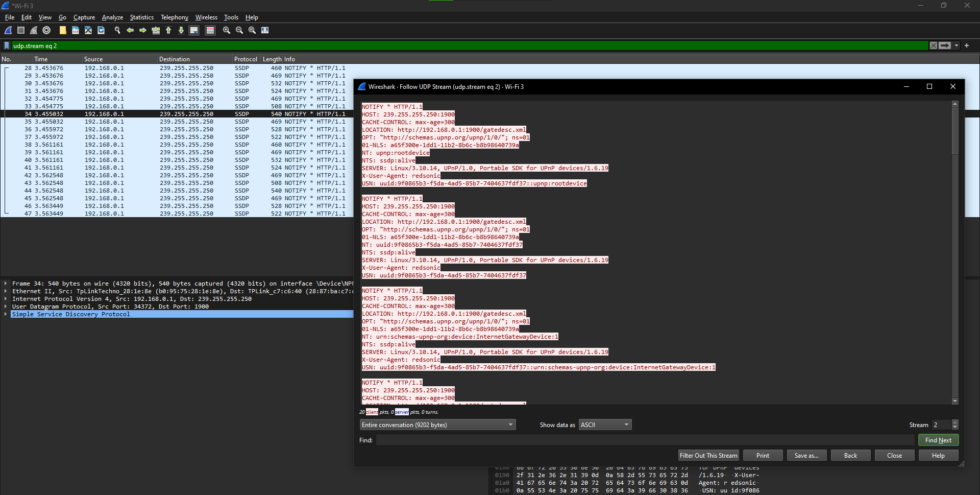
Task: Add a display filter button with plus
Action: 967,45
